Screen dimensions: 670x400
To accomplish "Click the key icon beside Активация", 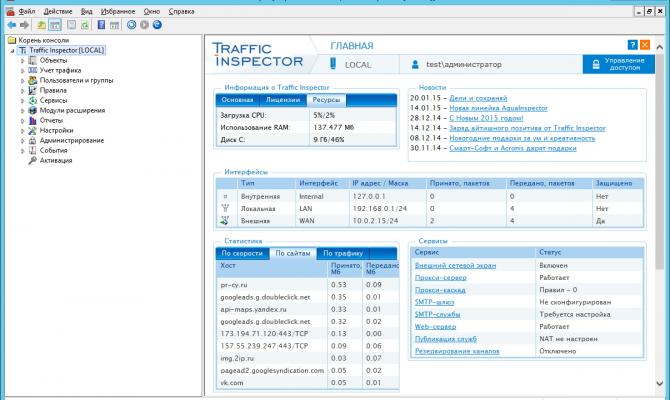I will point(32,160).
